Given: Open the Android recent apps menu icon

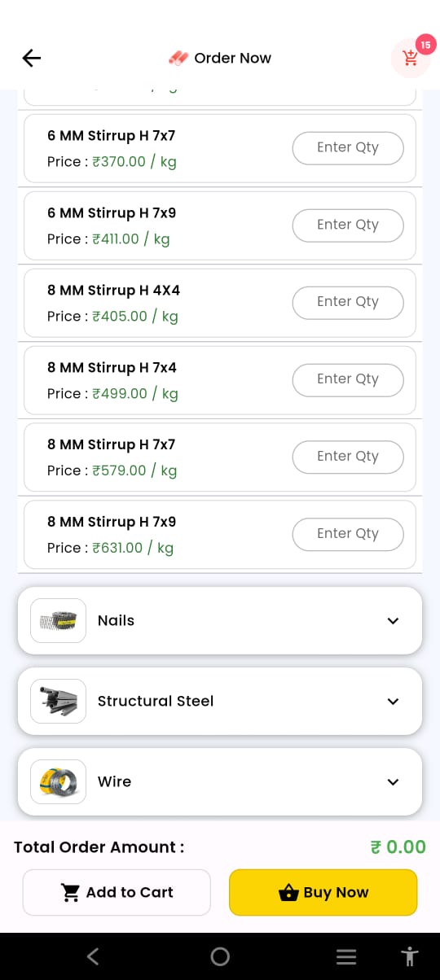Looking at the screenshot, I should (x=346, y=956).
